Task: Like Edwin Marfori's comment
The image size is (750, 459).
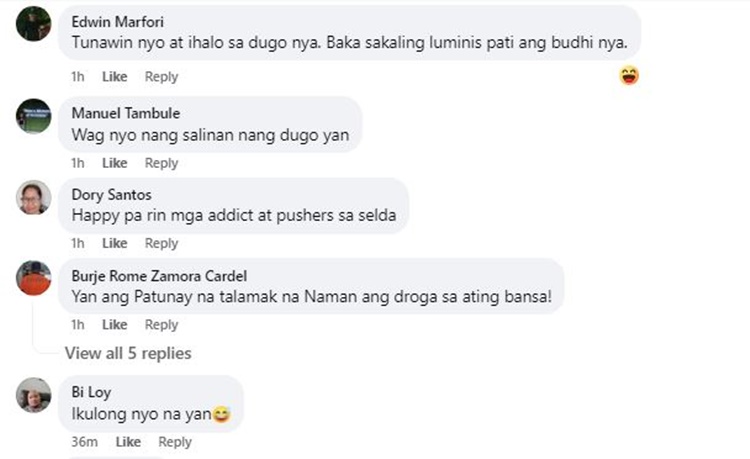Action: [114, 76]
